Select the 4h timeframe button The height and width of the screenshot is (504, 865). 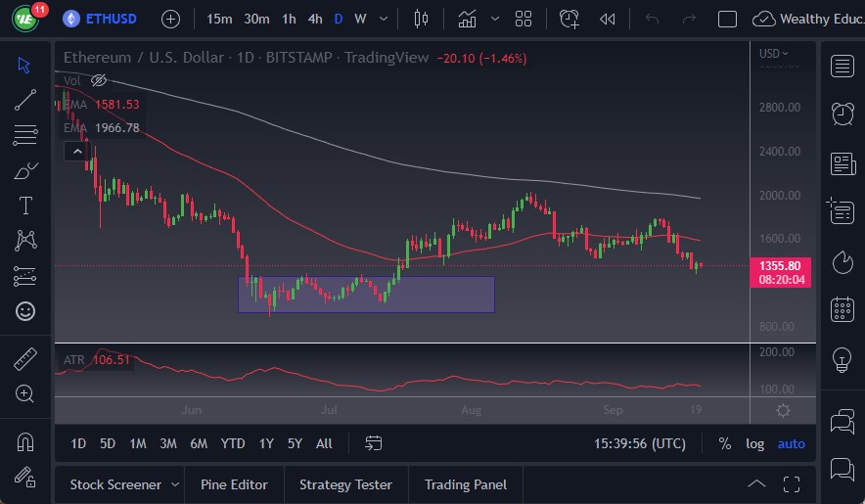click(314, 19)
